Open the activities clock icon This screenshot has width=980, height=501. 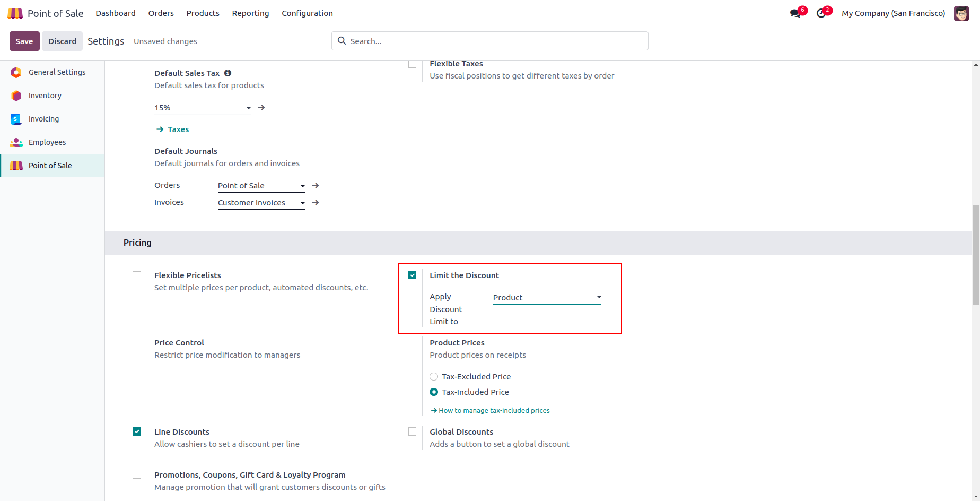coord(821,13)
